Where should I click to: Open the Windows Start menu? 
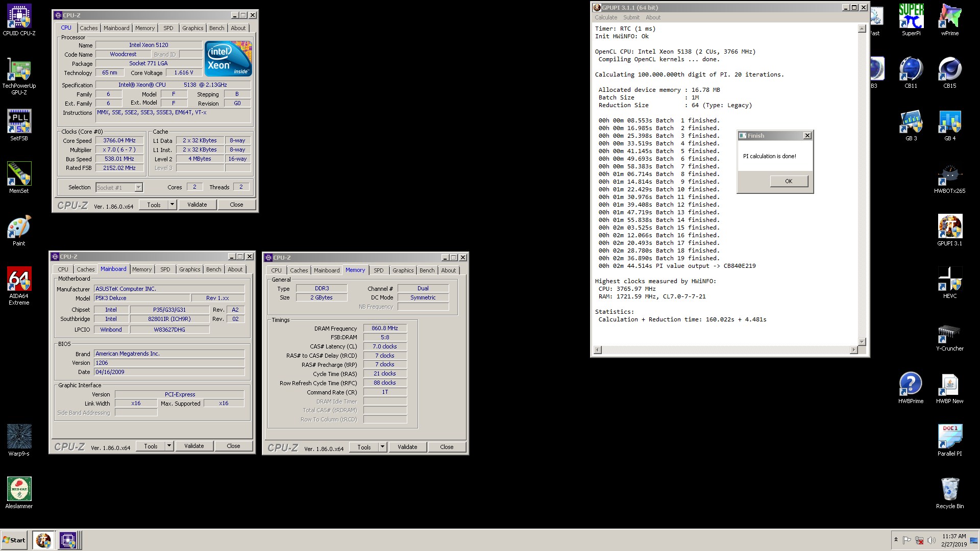[14, 540]
